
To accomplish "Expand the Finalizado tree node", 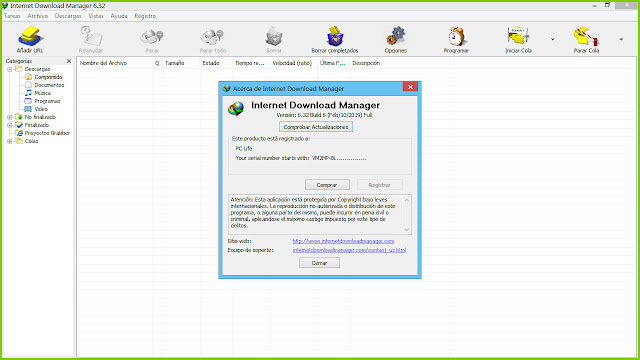I will point(9,125).
